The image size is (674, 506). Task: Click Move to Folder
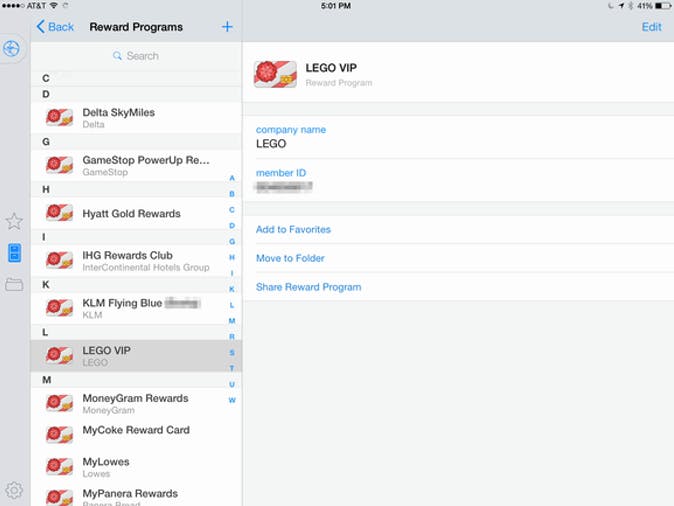click(290, 258)
